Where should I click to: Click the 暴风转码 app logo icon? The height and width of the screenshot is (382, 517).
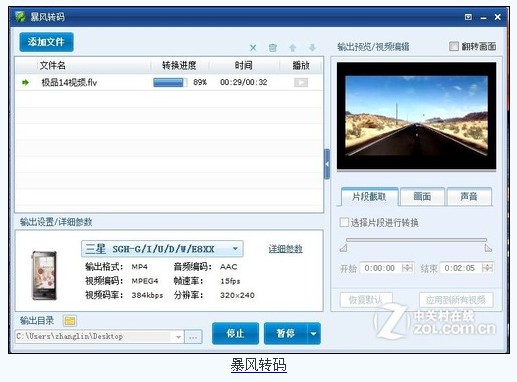20,16
